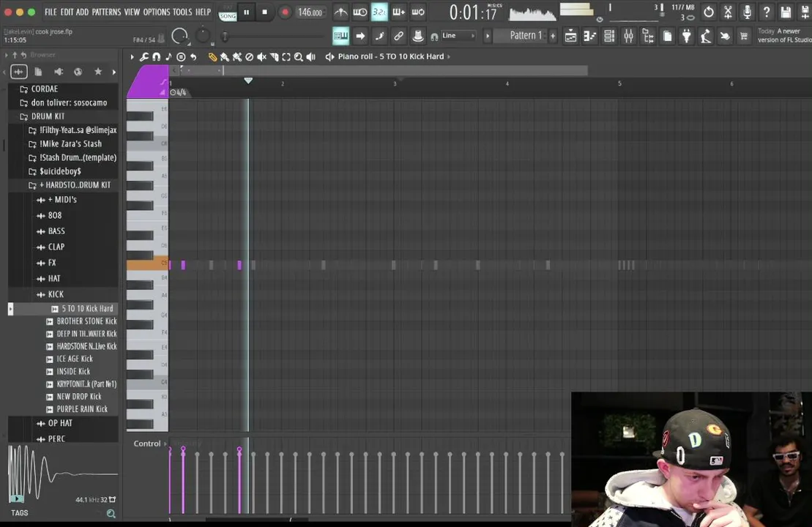Select the Slice tool in piano roll

[x=274, y=57]
